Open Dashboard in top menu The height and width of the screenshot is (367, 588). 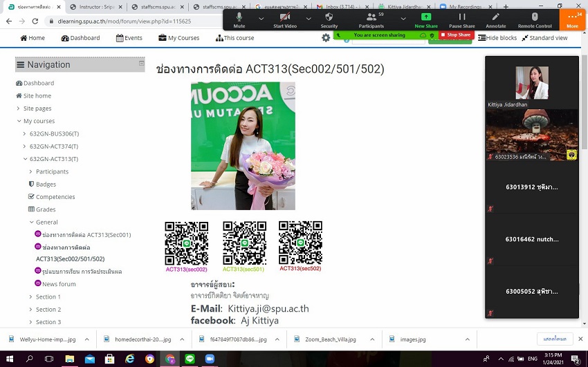81,38
